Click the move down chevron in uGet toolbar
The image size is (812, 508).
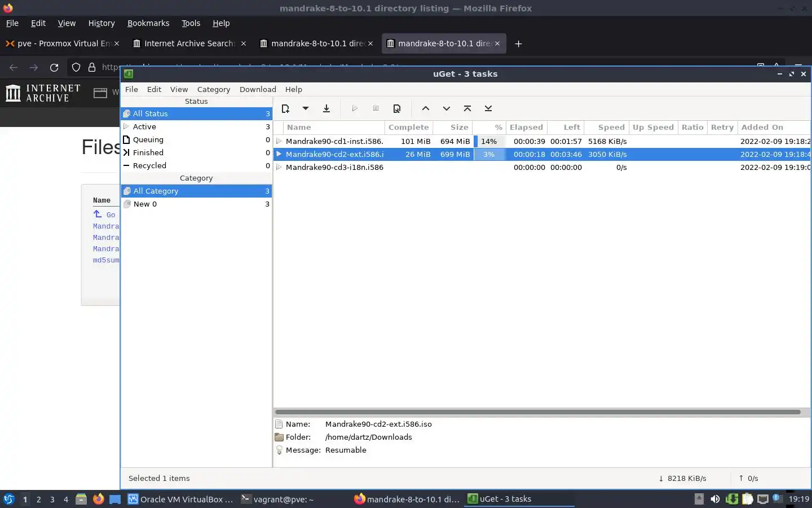coord(447,108)
